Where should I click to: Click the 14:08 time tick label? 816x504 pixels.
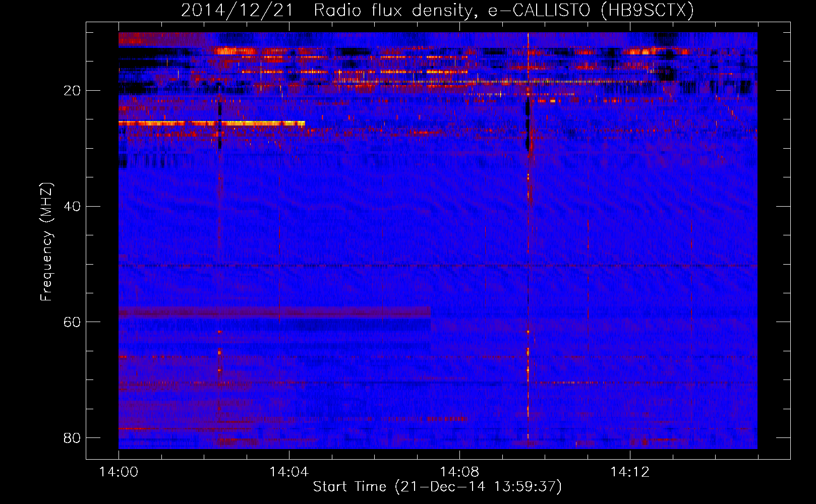459,472
